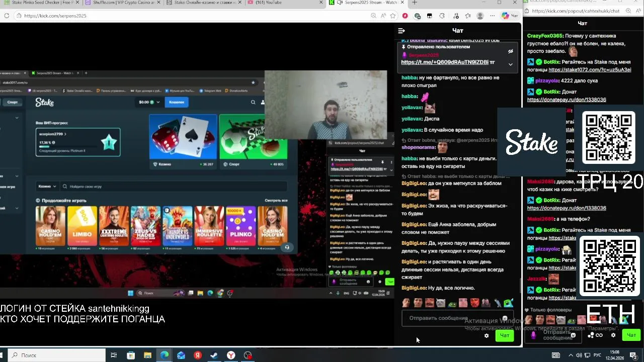This screenshot has height=362, width=644.
Task: Expand the pinned message chevron
Action: (x=510, y=64)
